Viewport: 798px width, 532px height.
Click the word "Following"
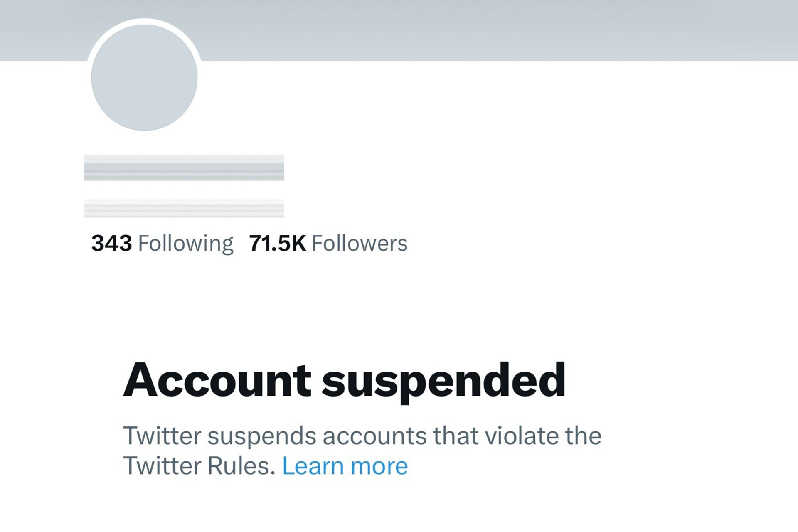tap(185, 244)
